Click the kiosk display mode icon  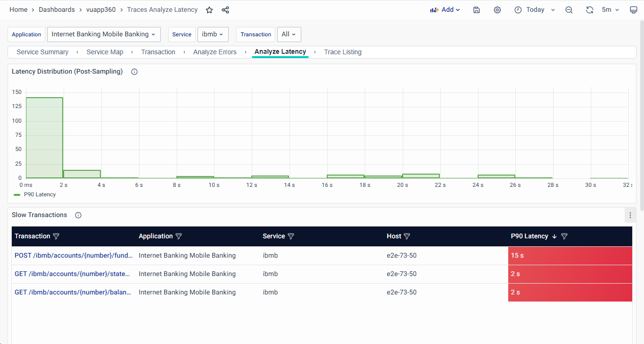(634, 10)
